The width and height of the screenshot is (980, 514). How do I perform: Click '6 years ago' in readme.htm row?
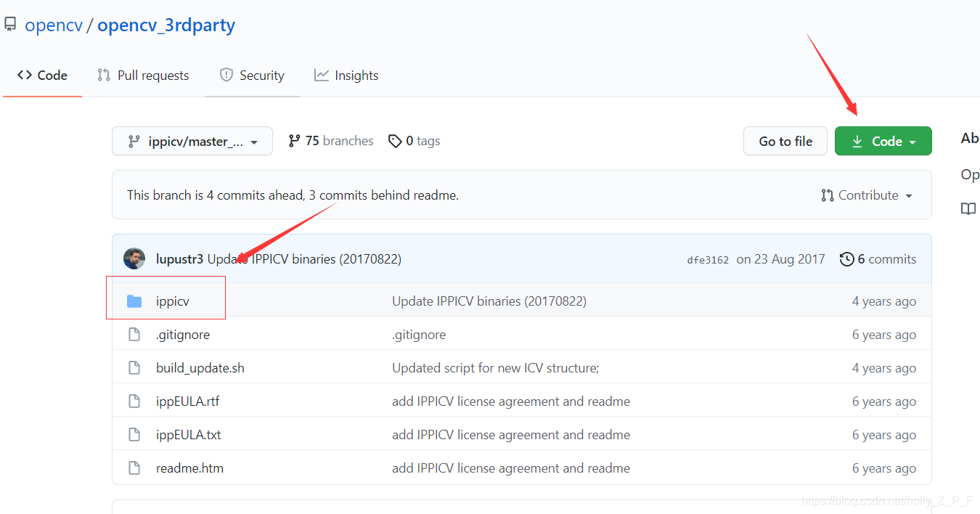click(x=884, y=468)
